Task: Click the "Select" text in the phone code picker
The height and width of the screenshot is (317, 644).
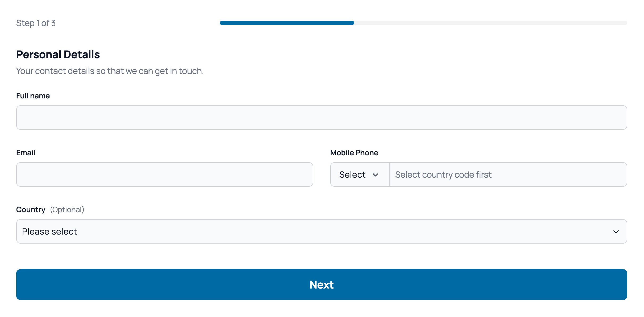Action: [x=352, y=175]
